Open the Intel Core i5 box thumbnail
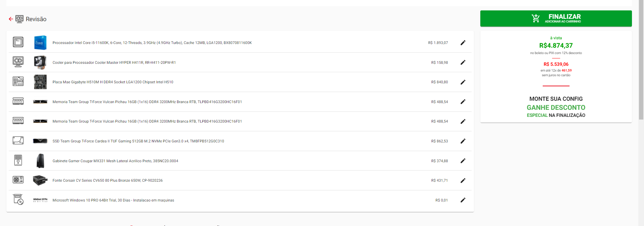The image size is (644, 226). pyautogui.click(x=40, y=43)
